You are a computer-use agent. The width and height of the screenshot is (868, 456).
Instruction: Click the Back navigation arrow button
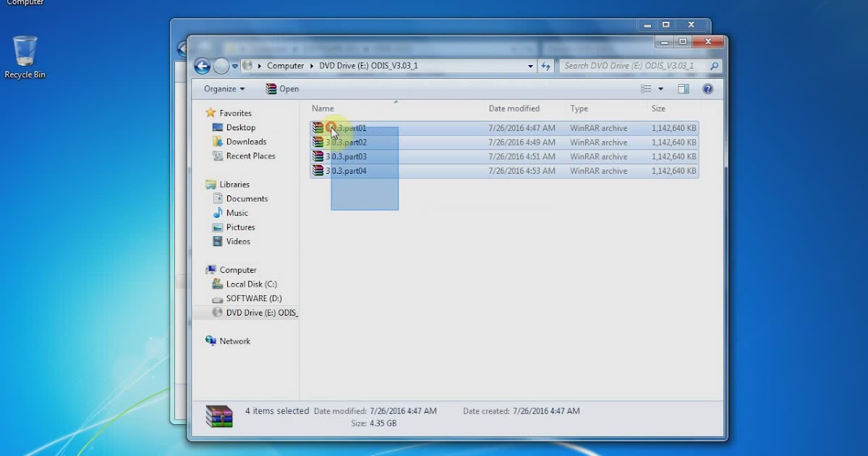tap(203, 66)
